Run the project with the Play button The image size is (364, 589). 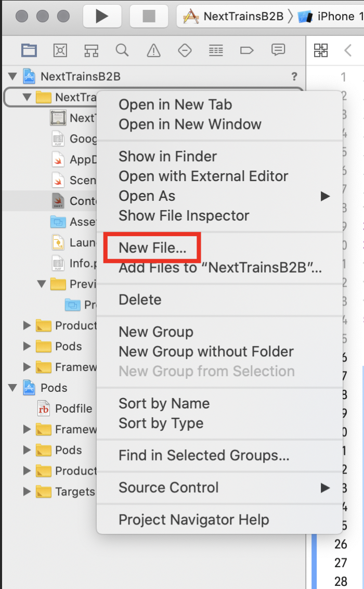pos(102,16)
